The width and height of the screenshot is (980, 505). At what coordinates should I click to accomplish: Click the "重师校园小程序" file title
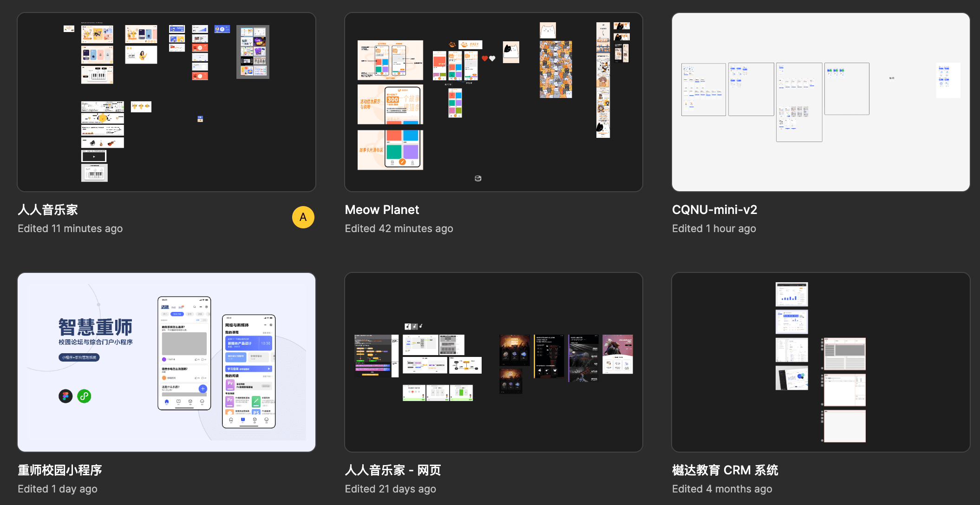tap(60, 470)
